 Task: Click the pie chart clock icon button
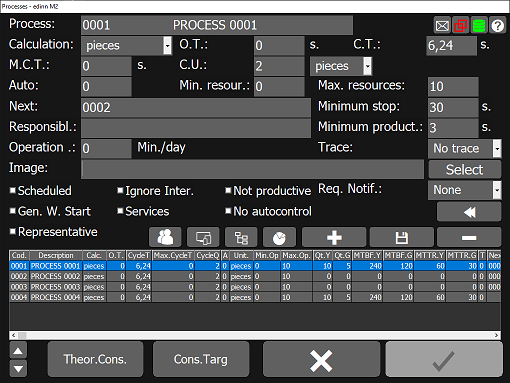[x=279, y=237]
